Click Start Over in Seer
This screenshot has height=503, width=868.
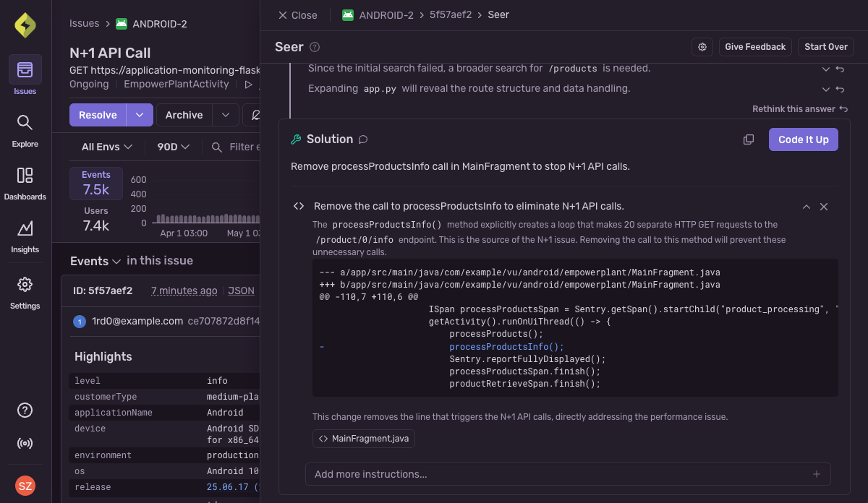coord(825,46)
